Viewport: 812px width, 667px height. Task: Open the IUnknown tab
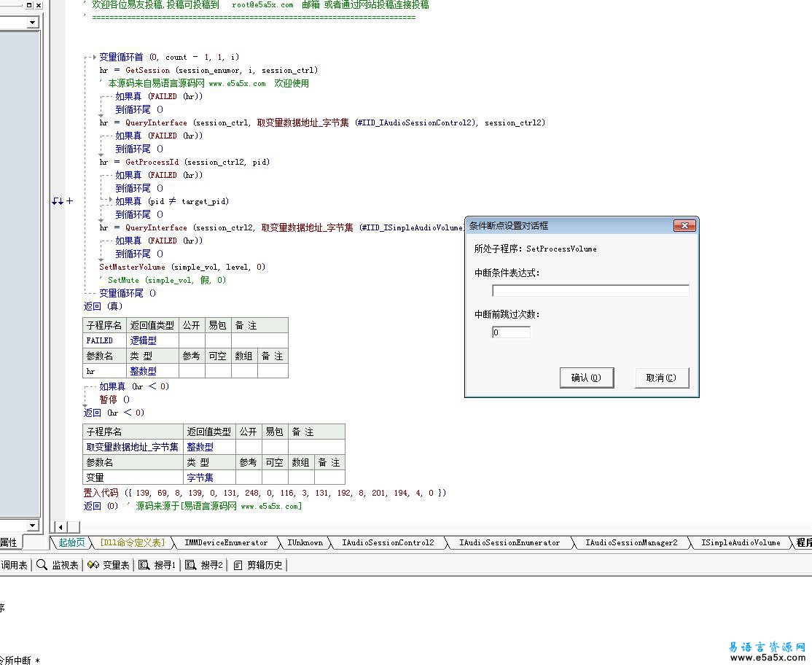[x=305, y=542]
